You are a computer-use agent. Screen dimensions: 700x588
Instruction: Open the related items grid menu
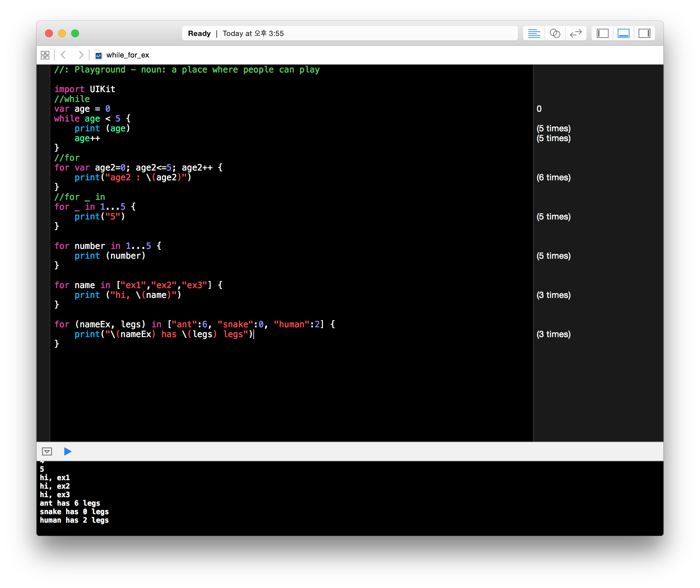pos(45,55)
